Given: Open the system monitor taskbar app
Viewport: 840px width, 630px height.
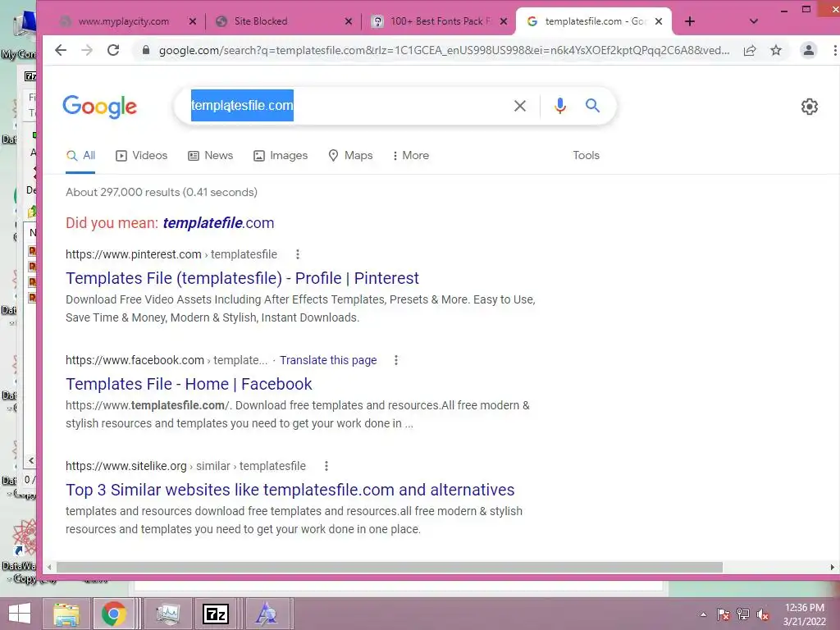Looking at the screenshot, I should (167, 614).
